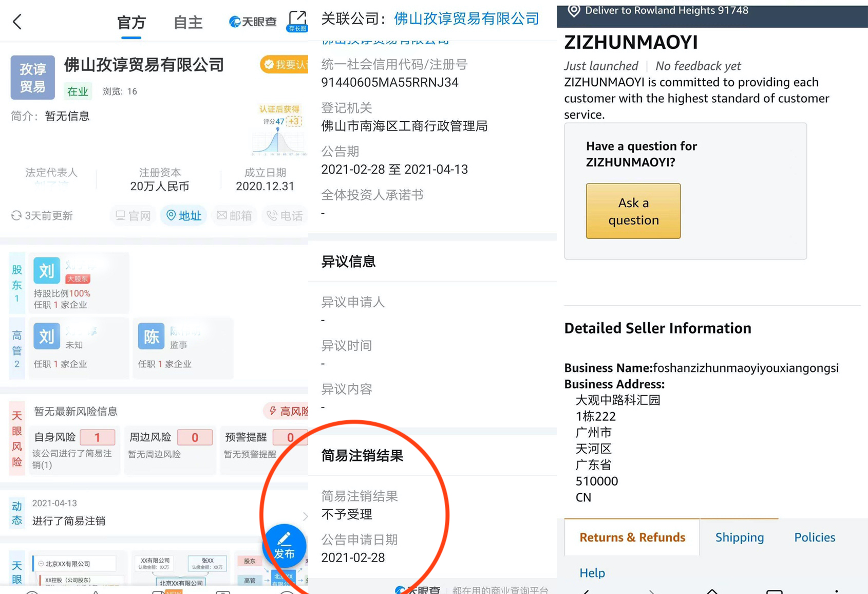Tap the Amazon delivery location pin icon

coord(574,11)
